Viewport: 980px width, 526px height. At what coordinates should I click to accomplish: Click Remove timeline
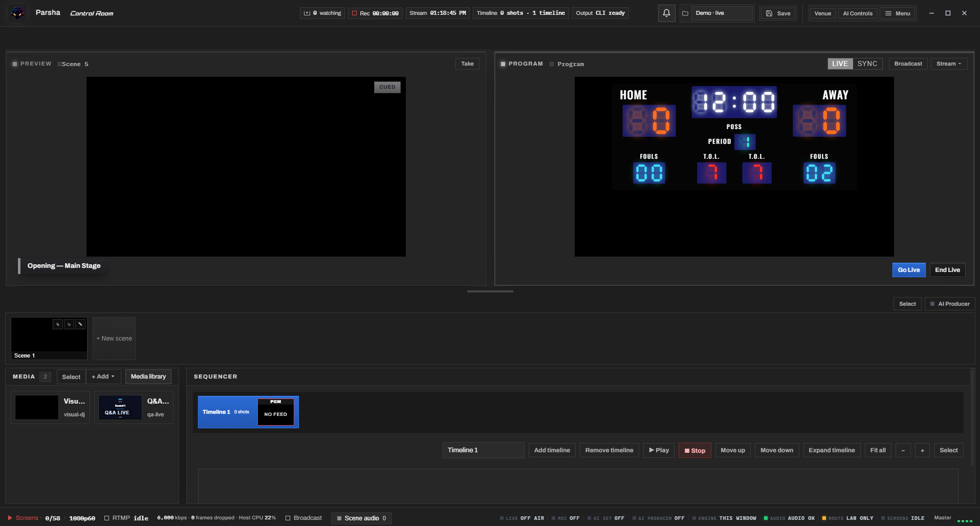[x=609, y=450]
